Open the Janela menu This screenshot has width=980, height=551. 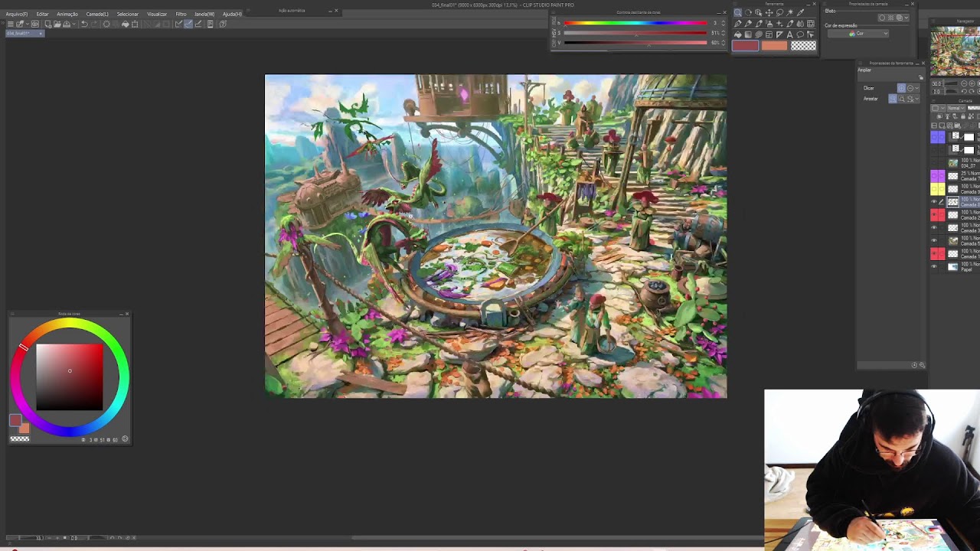click(204, 14)
